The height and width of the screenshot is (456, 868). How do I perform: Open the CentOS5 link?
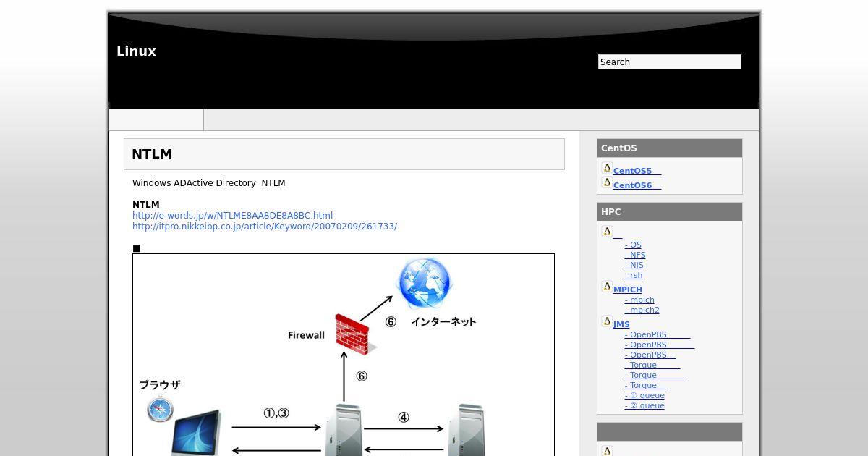(637, 172)
